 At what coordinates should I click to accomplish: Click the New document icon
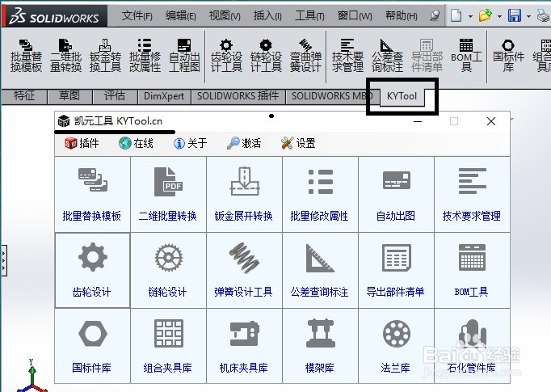pos(456,15)
